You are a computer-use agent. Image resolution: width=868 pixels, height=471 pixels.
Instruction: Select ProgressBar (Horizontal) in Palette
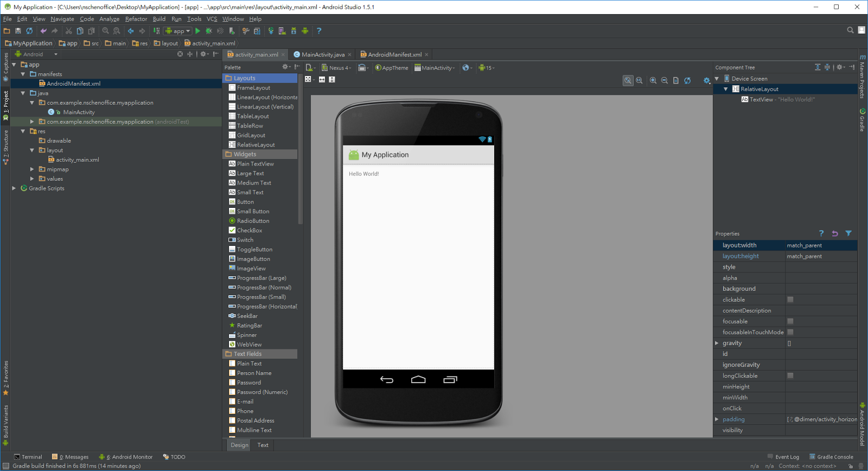[263, 307]
